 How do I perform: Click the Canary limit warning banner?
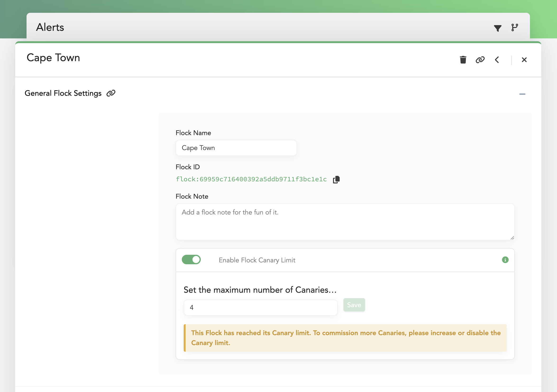click(x=345, y=338)
